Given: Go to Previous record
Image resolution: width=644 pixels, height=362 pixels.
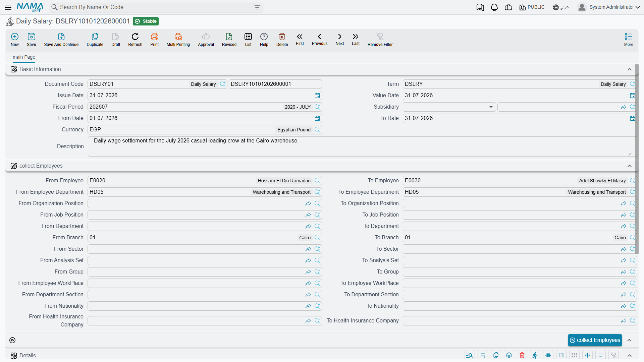Looking at the screenshot, I should coord(320,39).
